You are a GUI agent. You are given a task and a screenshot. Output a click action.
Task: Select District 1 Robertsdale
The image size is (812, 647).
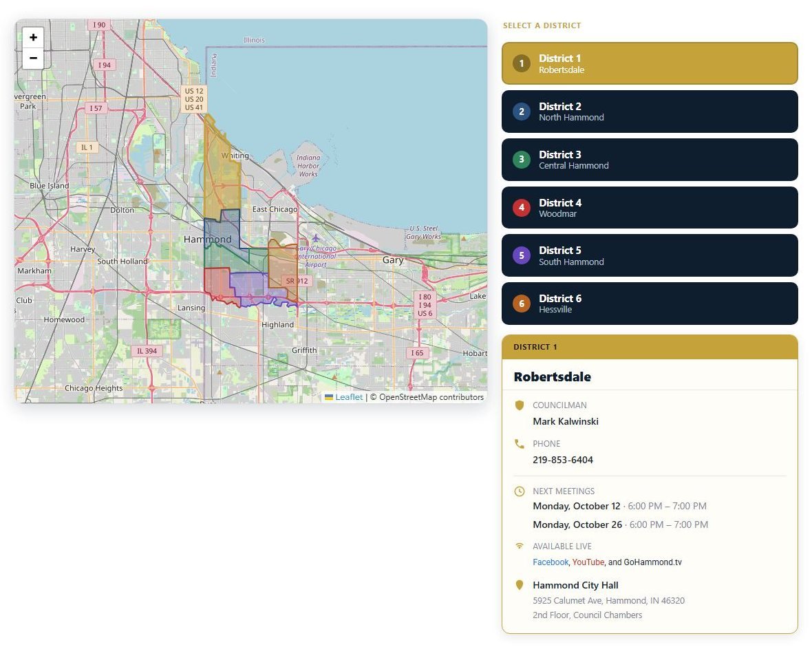click(x=650, y=63)
